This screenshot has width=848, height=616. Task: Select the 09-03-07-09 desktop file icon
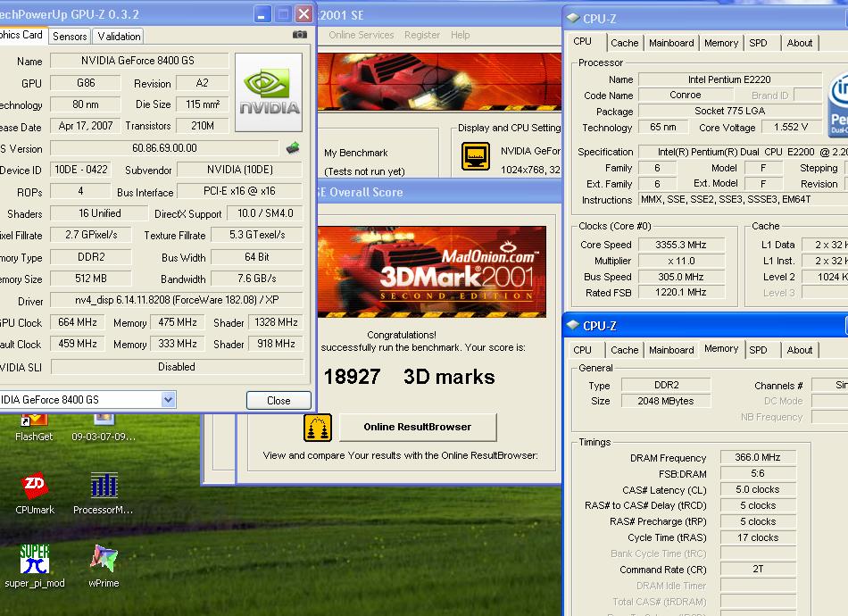tap(104, 428)
